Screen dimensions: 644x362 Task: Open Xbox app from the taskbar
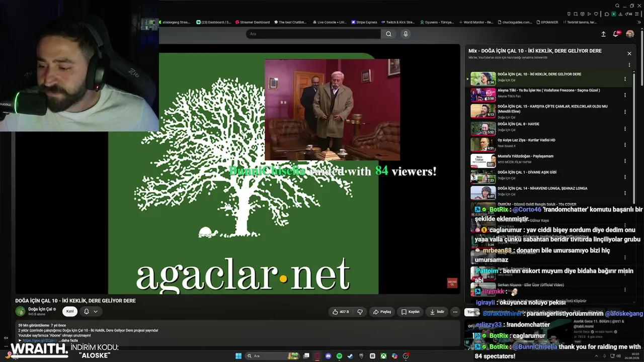click(x=383, y=356)
